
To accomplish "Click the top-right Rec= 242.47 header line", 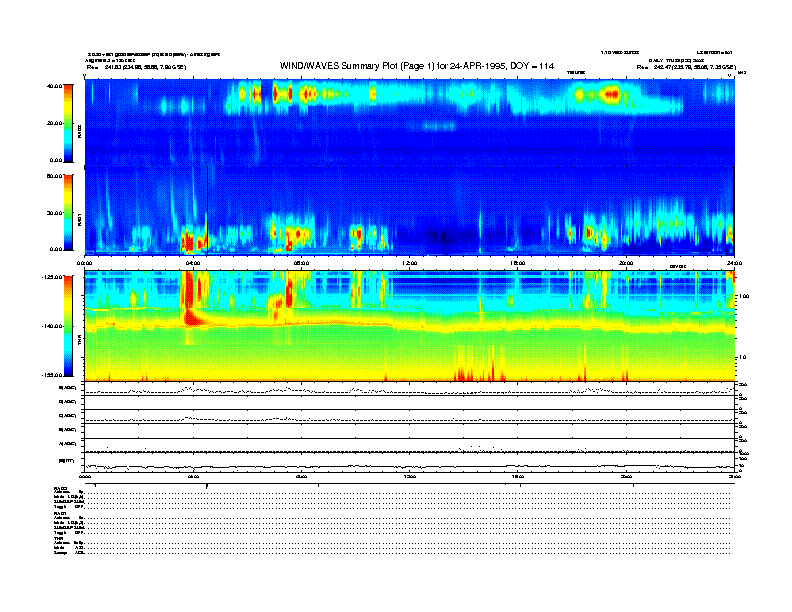I will pyautogui.click(x=686, y=67).
